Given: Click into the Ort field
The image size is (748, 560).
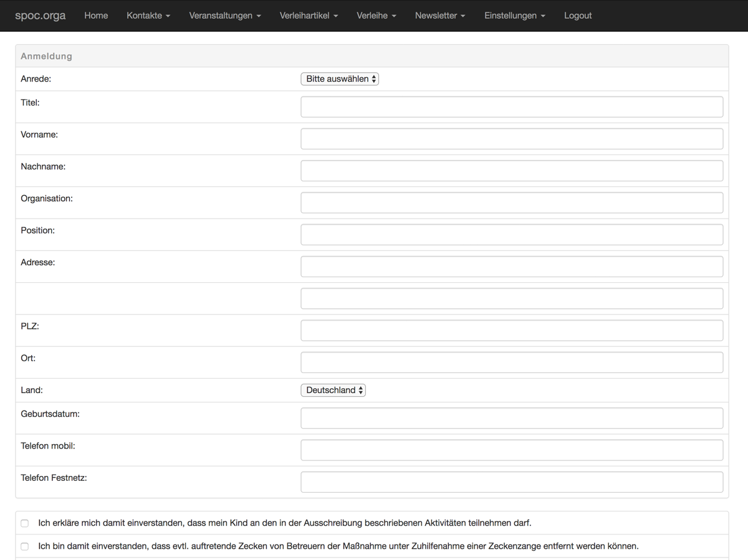Looking at the screenshot, I should point(512,363).
